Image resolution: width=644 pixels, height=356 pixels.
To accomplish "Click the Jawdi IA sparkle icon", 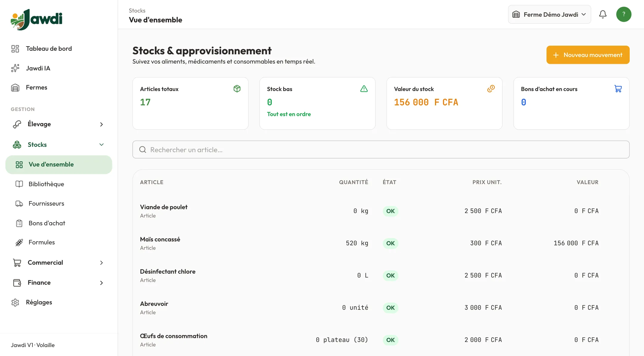I will (15, 68).
